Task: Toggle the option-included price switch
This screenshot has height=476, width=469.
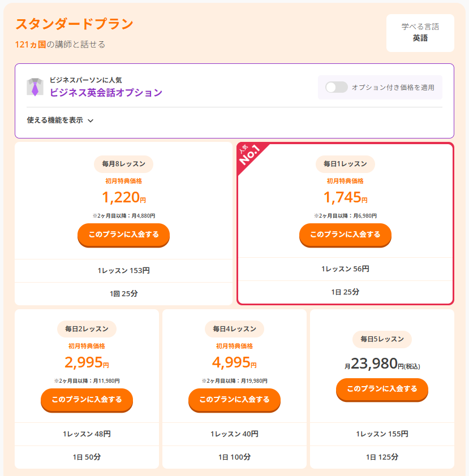Action: click(337, 87)
